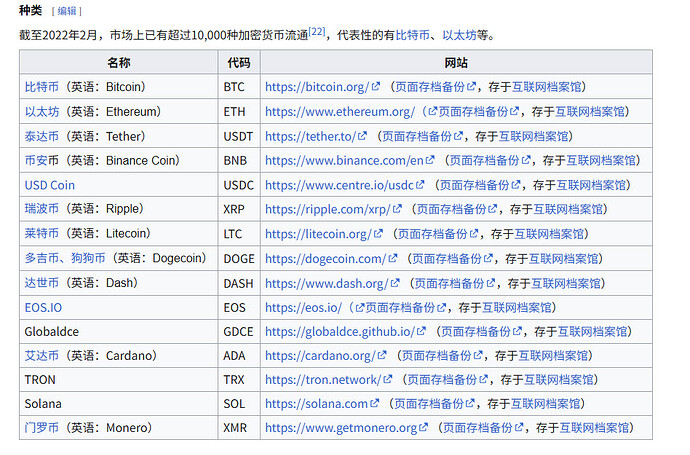The image size is (690, 455).
Task: Visit https://www.dash.org/ website link
Action: 332,283
